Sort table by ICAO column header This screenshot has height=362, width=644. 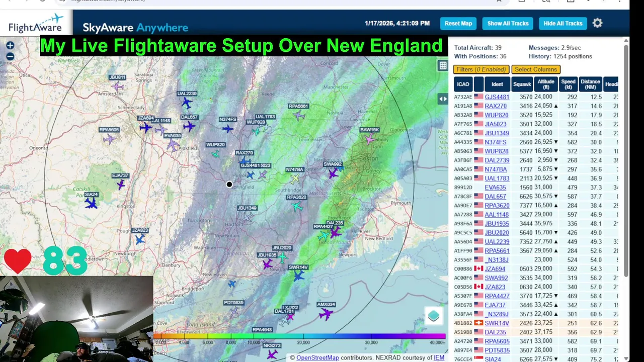pyautogui.click(x=463, y=84)
